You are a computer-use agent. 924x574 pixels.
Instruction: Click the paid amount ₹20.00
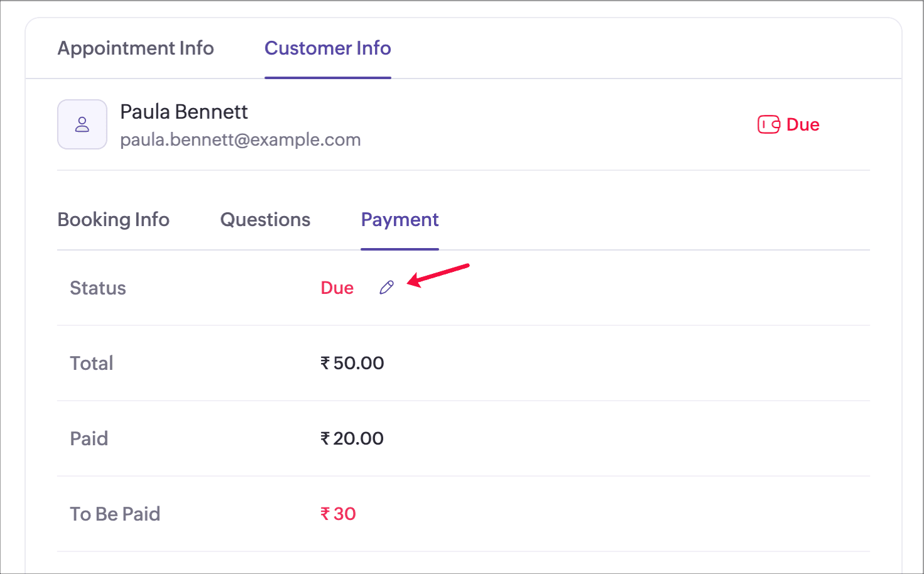[352, 438]
